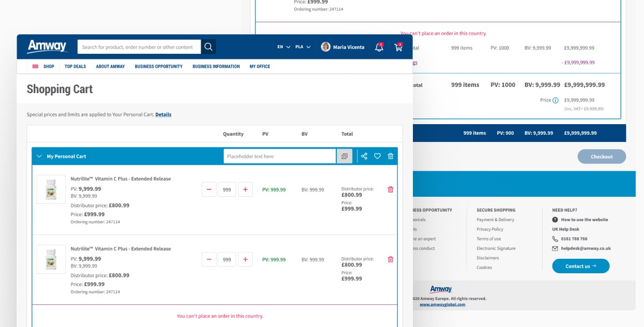
Task: Decrease quantity of first Vitamin C item
Action: coord(209,190)
